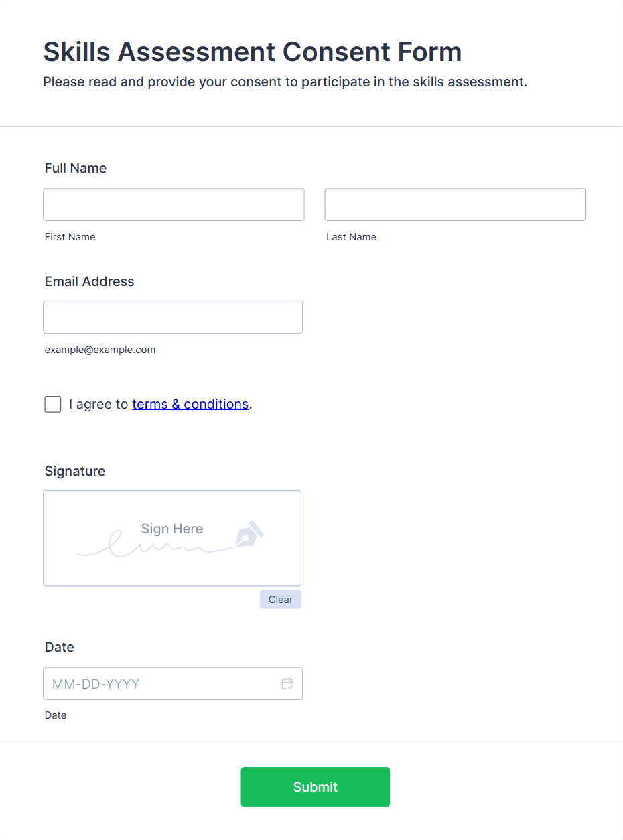Click the pen nib icon in signature box

(249, 533)
